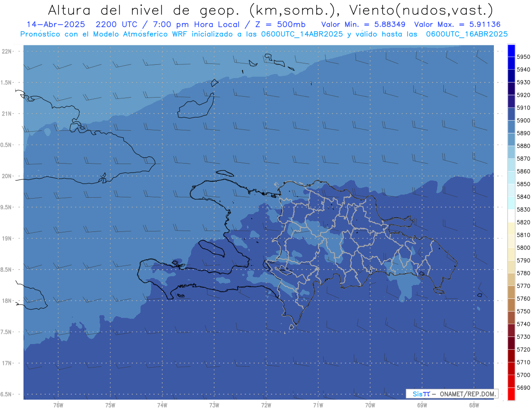Screen dimensions: 532x411
Task: Click the 5690 color bar label
Action: [524, 388]
